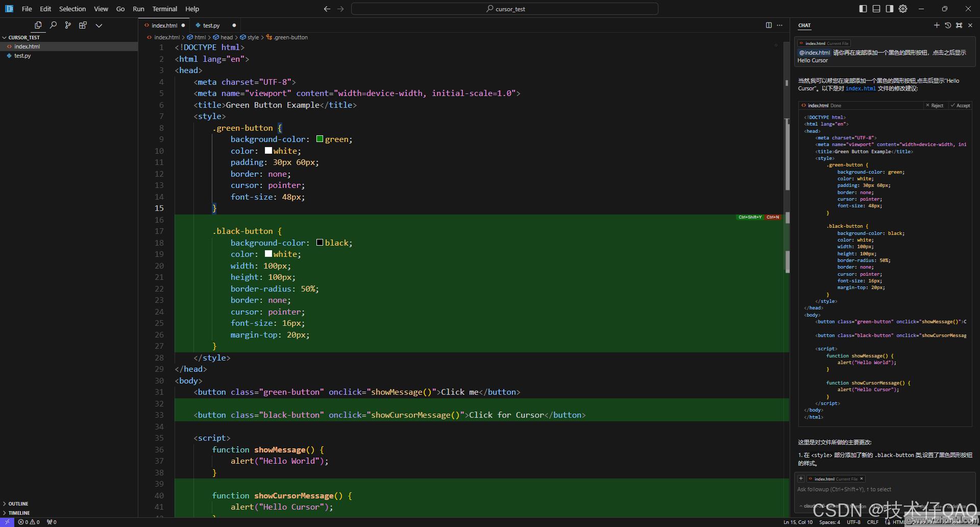Viewport: 980px width, 527px height.
Task: Go back using the left arrow
Action: tap(327, 9)
